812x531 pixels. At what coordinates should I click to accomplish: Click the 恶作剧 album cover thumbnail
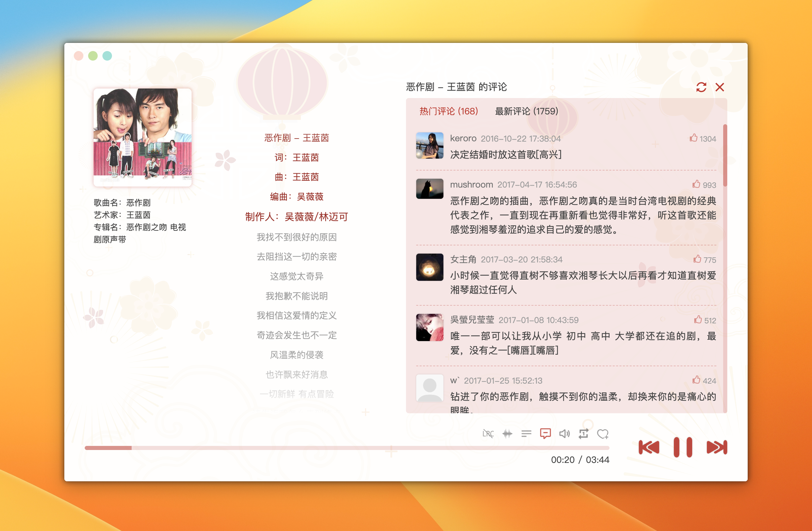click(x=143, y=137)
